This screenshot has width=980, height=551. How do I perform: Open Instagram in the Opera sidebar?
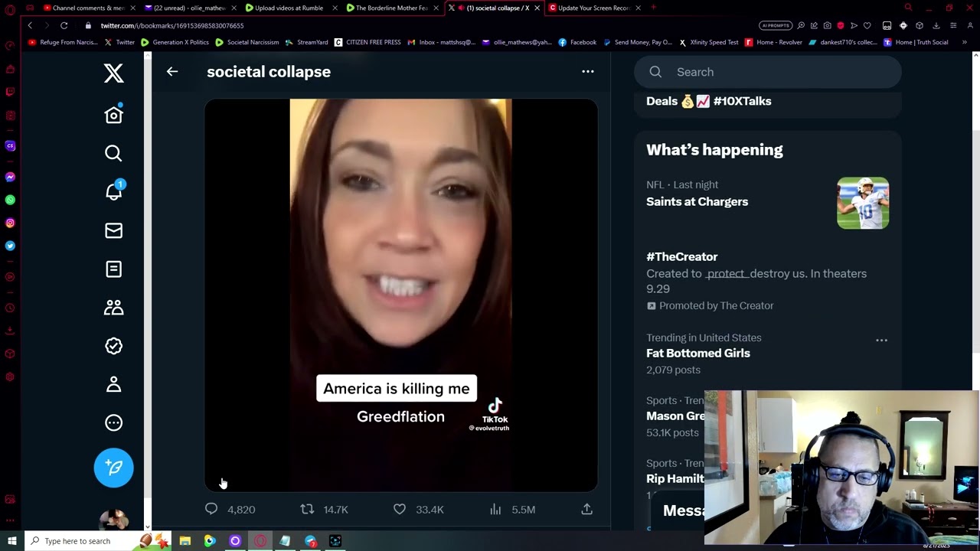(10, 223)
